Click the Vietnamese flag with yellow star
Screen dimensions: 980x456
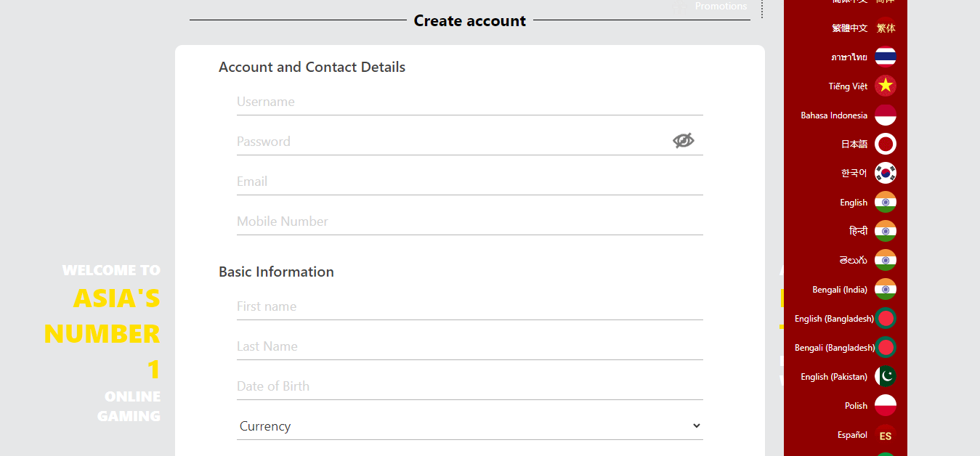point(885,86)
